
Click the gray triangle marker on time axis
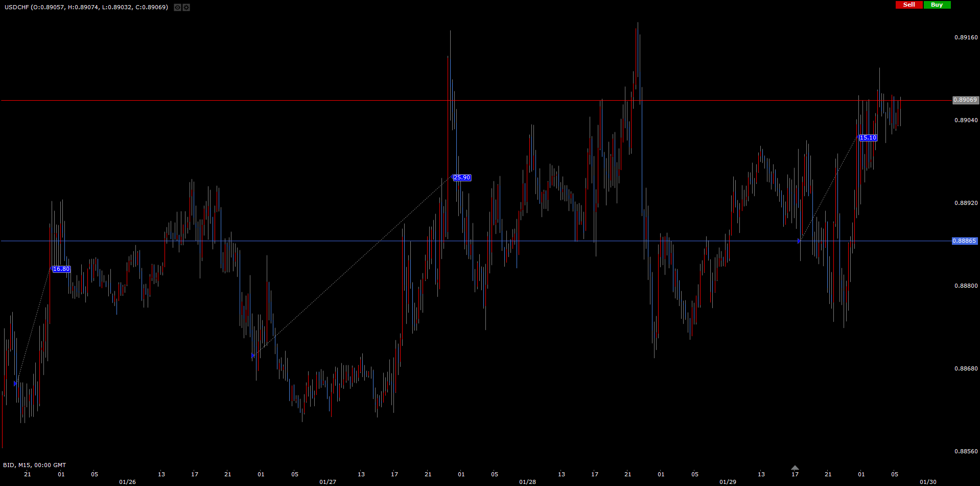click(x=795, y=468)
